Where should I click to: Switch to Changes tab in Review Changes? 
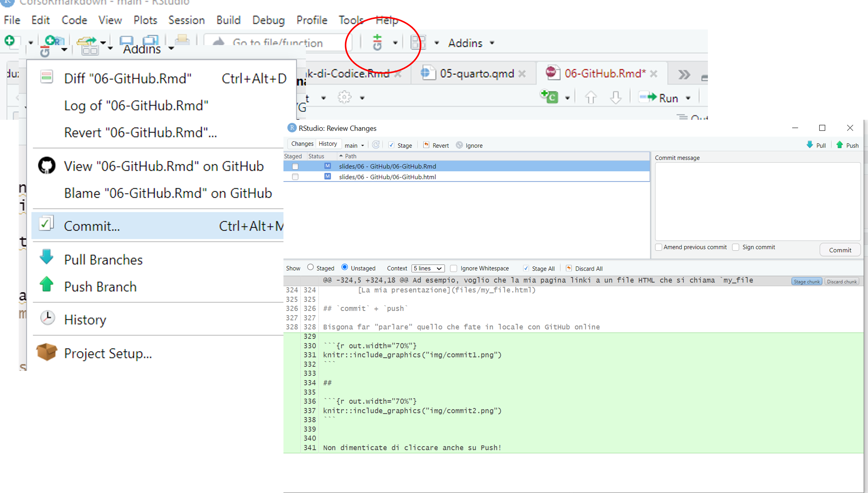(x=302, y=144)
